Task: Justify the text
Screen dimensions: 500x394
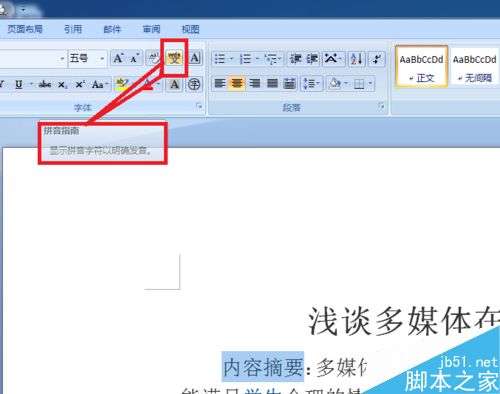Action: [x=272, y=83]
